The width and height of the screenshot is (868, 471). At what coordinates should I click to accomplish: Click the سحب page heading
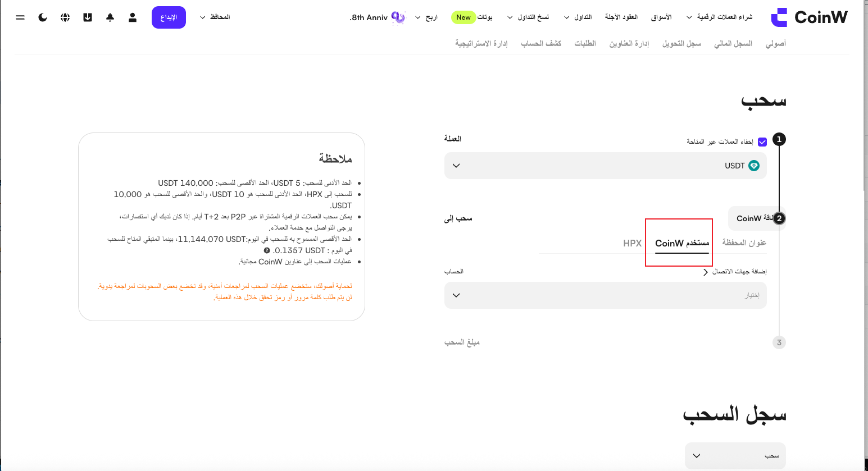(764, 101)
